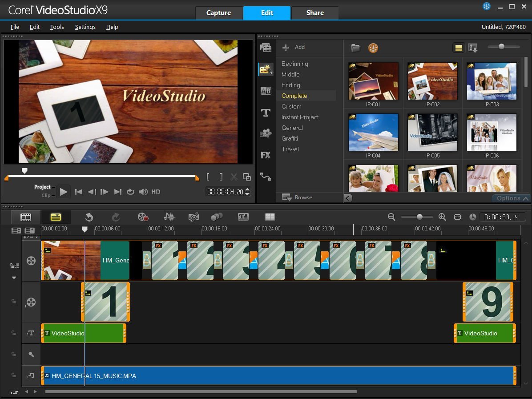Viewport: 532px width, 399px height.
Task: Open the Transition library panel
Action: pyautogui.click(x=266, y=91)
